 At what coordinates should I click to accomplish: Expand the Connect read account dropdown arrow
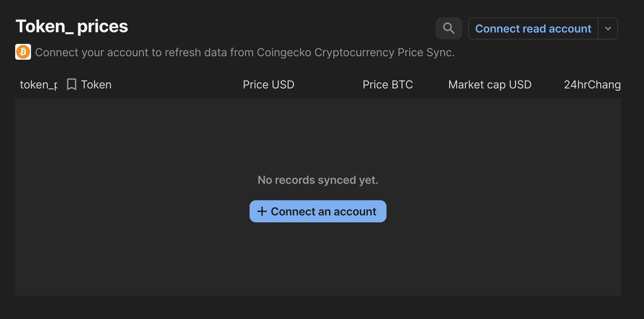(608, 28)
